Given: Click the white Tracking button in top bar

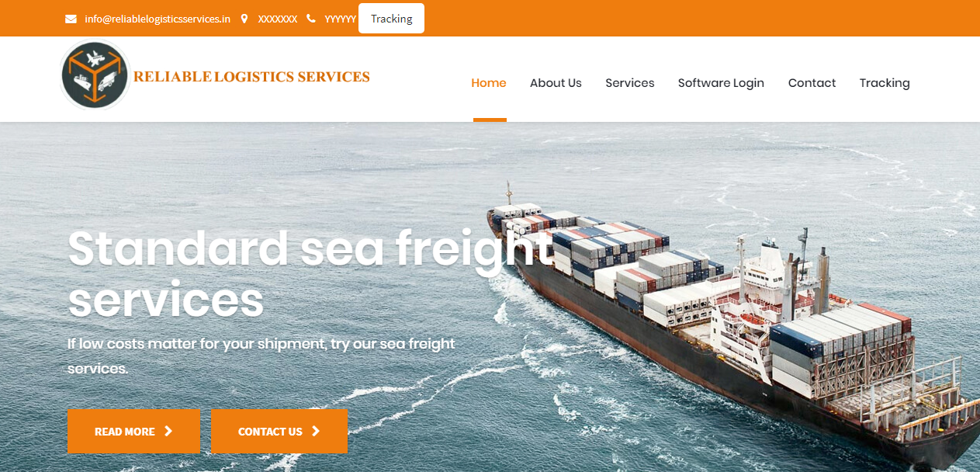Looking at the screenshot, I should point(391,19).
